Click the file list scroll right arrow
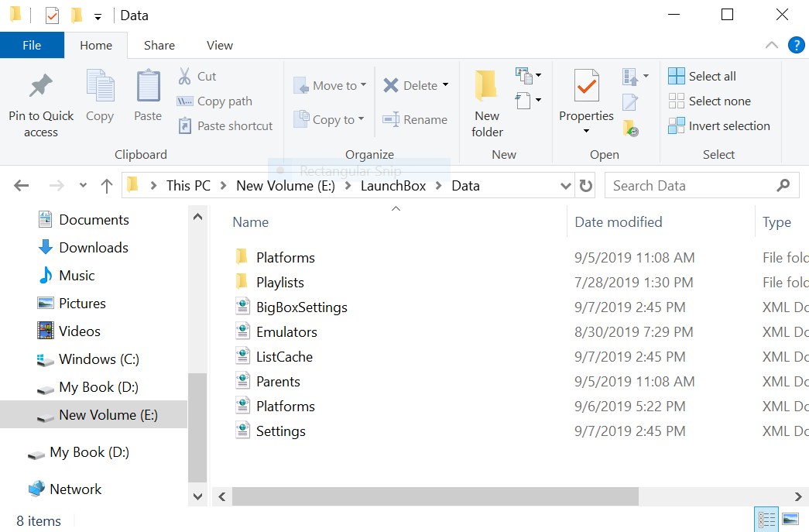809x532 pixels. pyautogui.click(x=797, y=496)
